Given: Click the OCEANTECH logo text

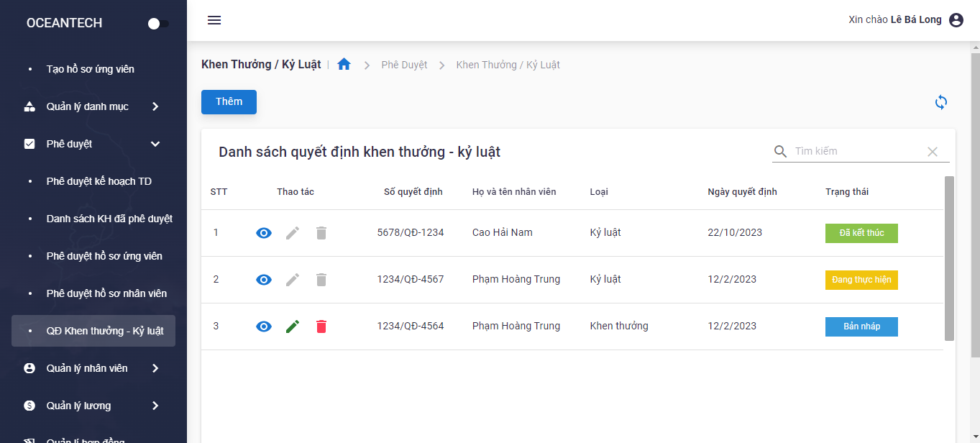Looking at the screenshot, I should click(x=64, y=23).
